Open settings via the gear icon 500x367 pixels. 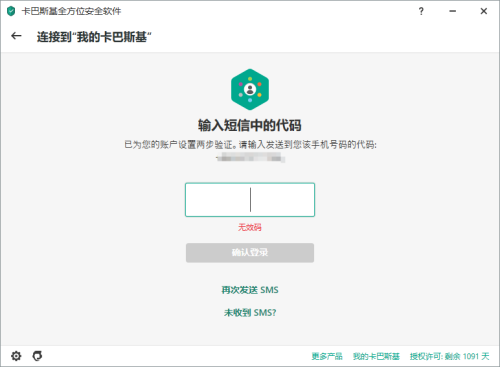(16, 356)
